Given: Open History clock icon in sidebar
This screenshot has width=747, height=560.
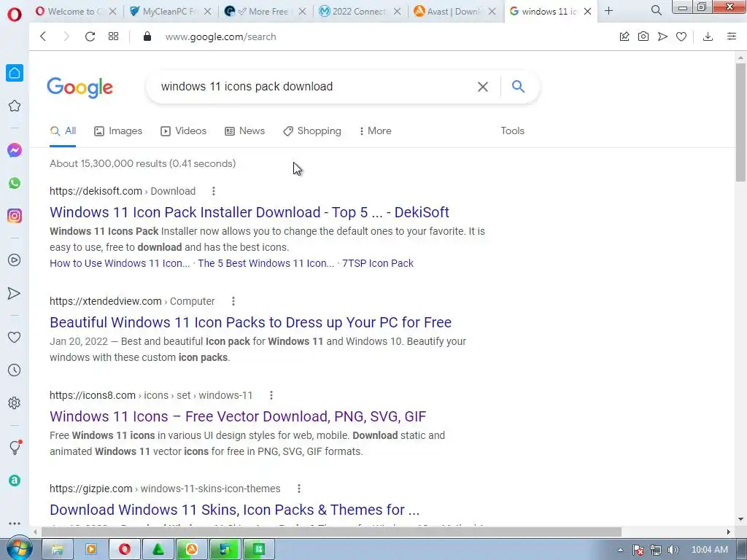Looking at the screenshot, I should [15, 370].
